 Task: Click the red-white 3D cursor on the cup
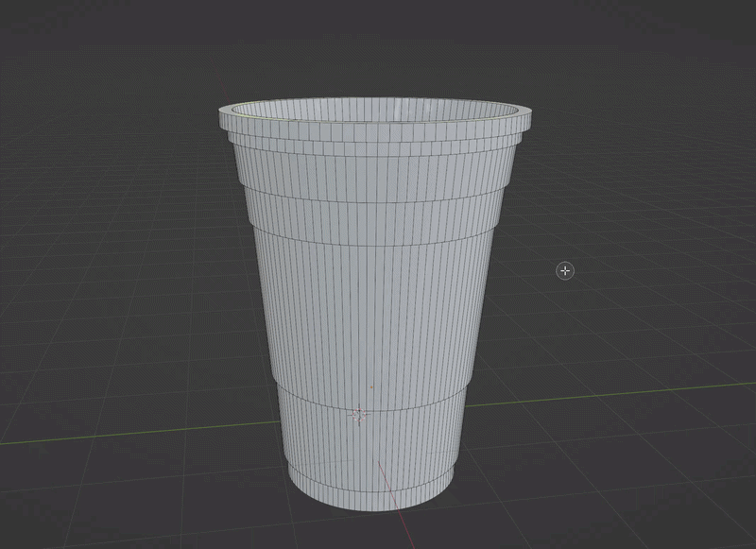pyautogui.click(x=359, y=415)
